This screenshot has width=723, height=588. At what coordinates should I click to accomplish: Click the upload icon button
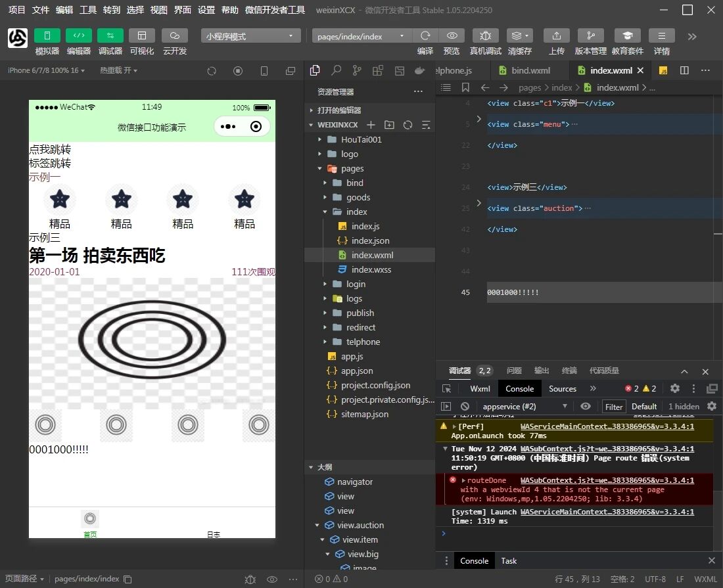click(x=557, y=35)
